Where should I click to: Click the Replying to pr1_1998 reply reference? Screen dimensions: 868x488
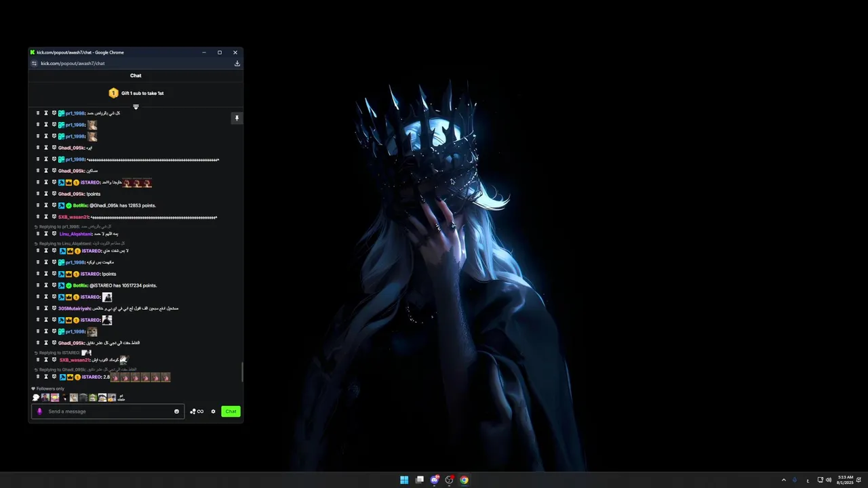click(73, 226)
